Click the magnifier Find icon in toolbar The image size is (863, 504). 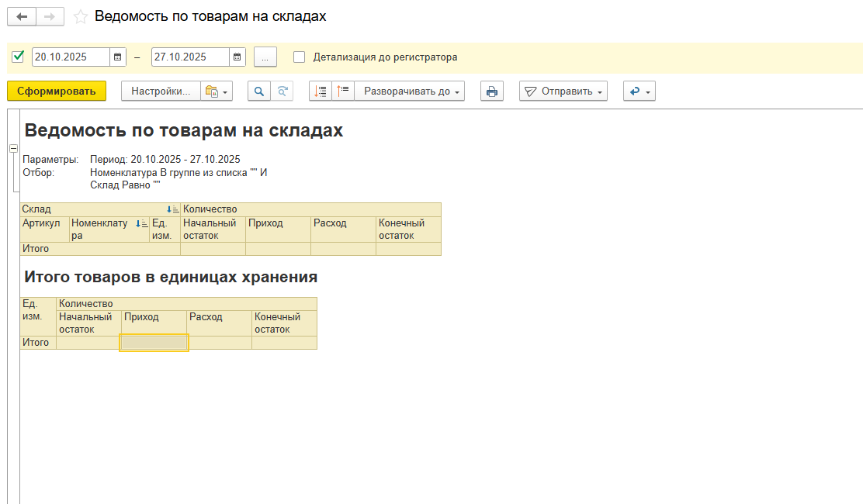pos(259,91)
